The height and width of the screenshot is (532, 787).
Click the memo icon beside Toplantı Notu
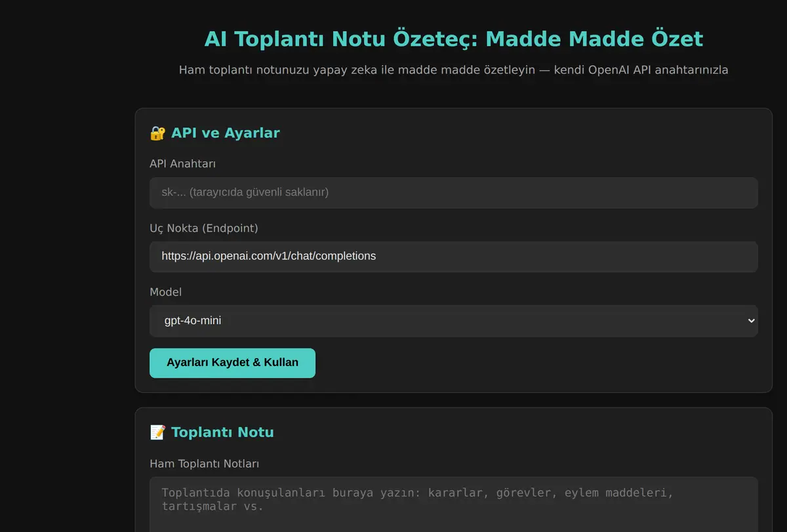point(157,432)
